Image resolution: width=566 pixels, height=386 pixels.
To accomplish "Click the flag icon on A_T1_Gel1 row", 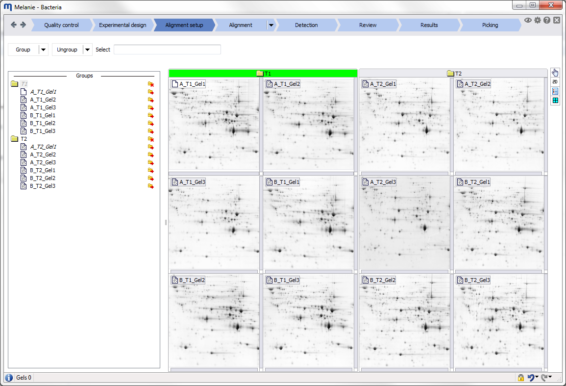I will pos(151,92).
